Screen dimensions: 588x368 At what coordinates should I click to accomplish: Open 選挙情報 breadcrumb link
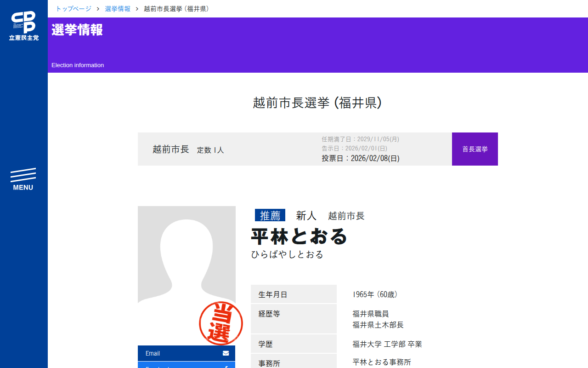(118, 9)
